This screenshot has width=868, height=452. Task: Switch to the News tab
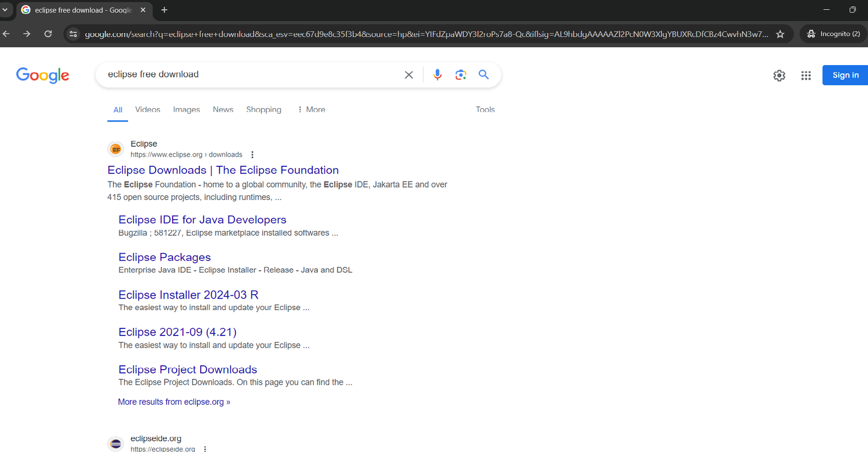tap(223, 109)
